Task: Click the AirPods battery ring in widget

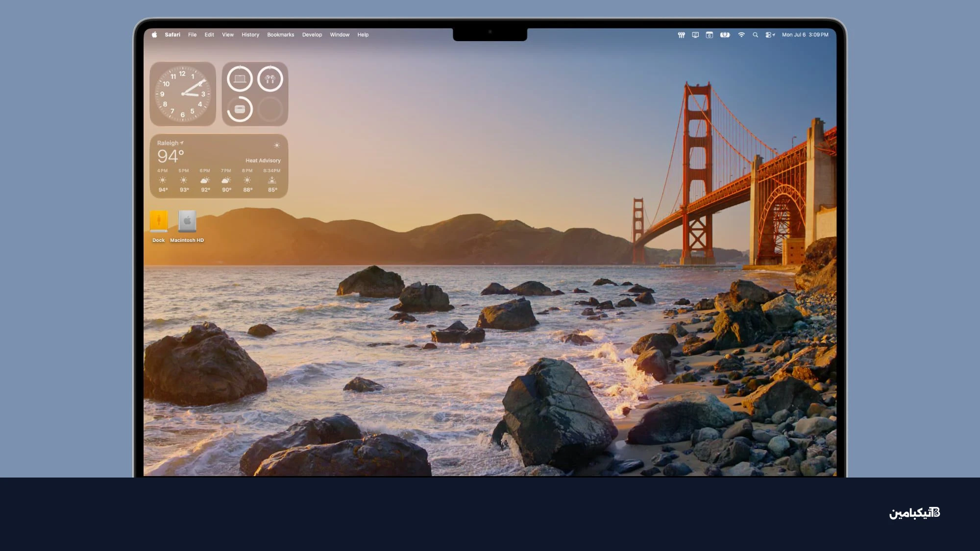Action: tap(270, 79)
